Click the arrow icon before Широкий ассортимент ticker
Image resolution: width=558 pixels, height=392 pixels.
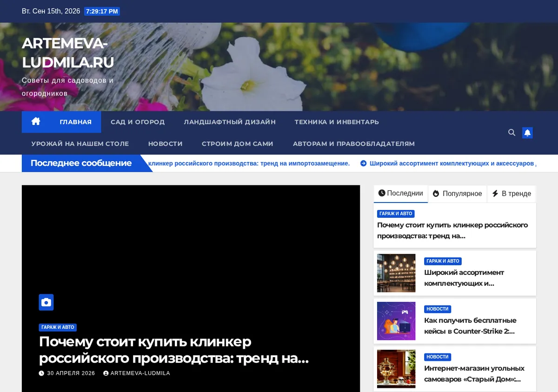tap(364, 163)
